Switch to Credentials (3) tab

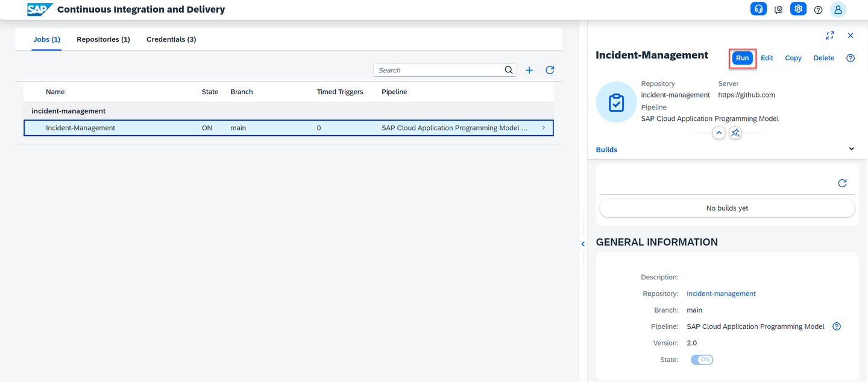171,39
